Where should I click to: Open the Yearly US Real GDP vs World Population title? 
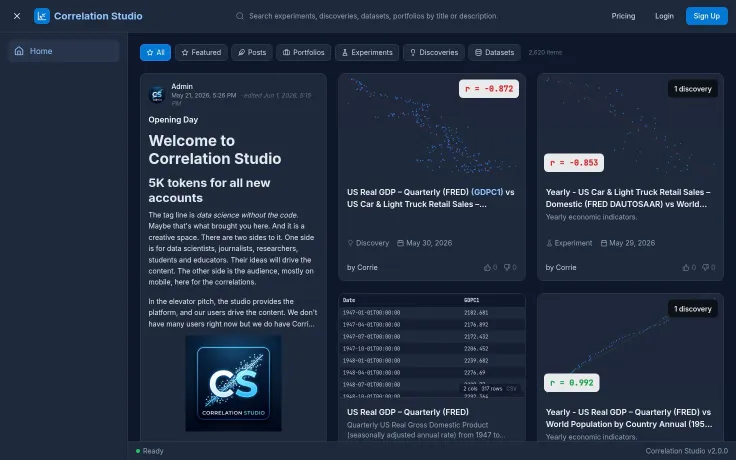tap(629, 418)
